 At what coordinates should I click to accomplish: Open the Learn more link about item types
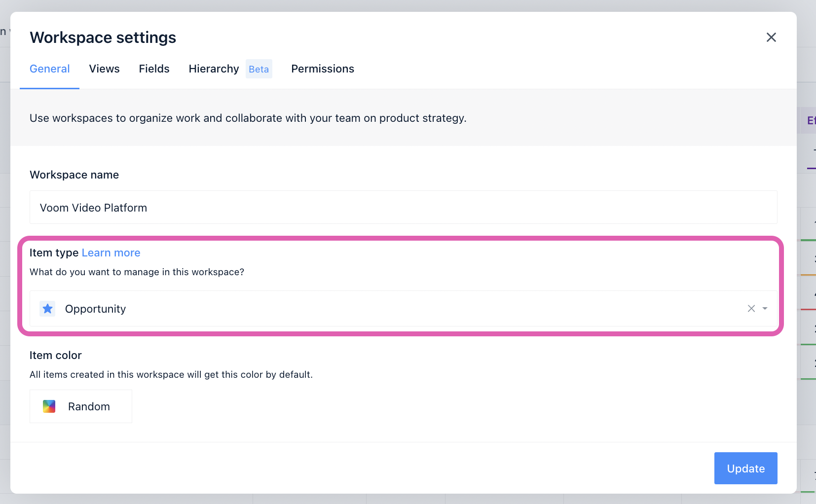click(x=111, y=252)
